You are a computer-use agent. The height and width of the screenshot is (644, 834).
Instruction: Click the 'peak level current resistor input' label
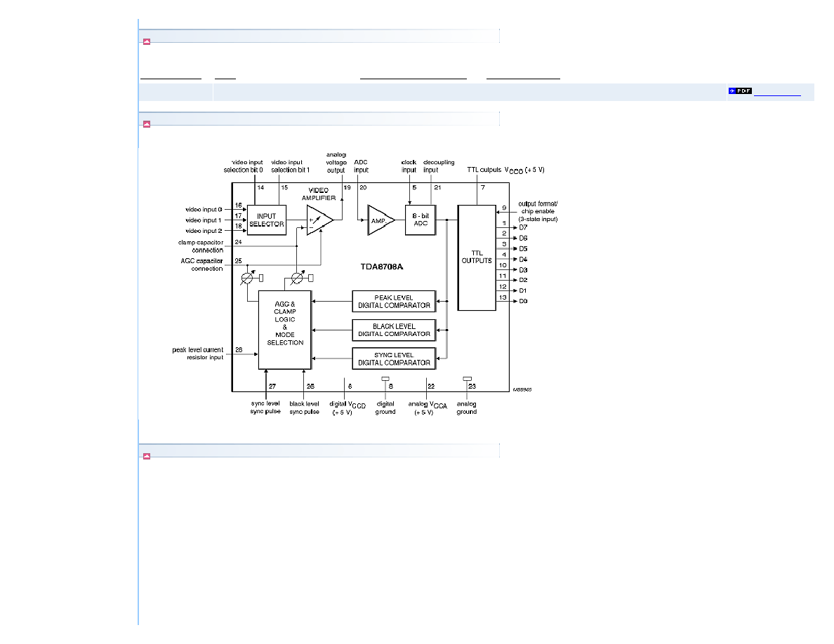tap(197, 354)
